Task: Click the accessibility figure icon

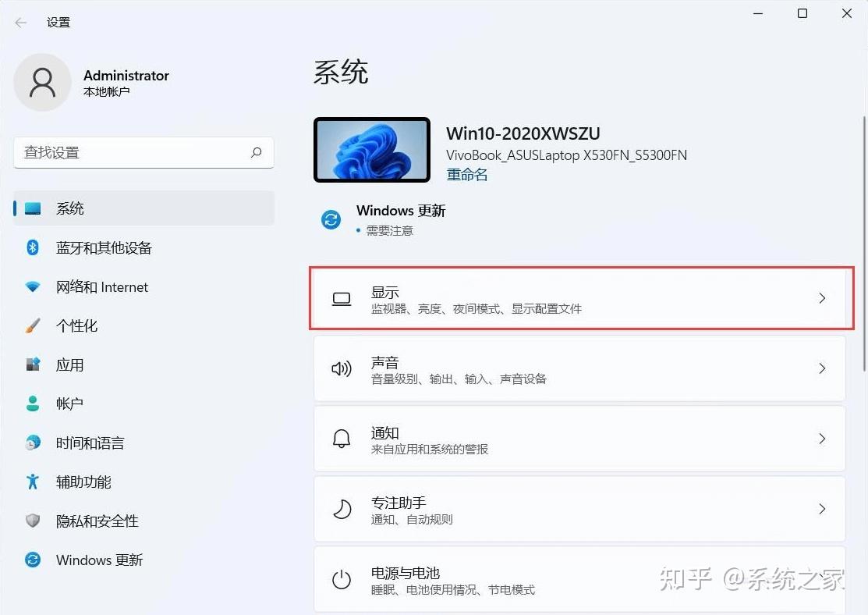Action: [x=33, y=482]
